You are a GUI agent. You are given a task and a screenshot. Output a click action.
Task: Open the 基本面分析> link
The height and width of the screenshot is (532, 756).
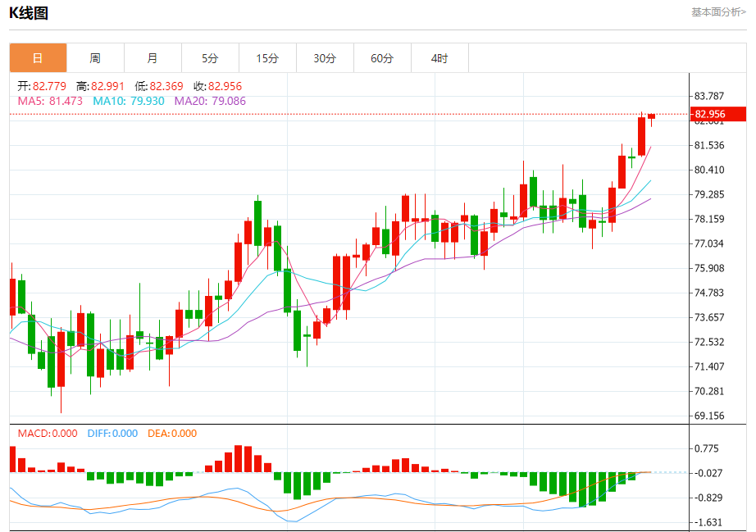pos(718,12)
